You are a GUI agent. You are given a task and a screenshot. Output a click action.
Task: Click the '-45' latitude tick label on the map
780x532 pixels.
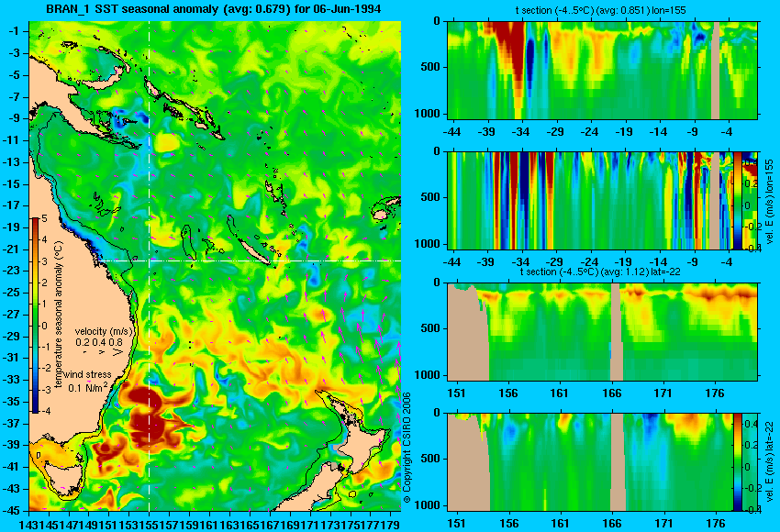[12, 510]
